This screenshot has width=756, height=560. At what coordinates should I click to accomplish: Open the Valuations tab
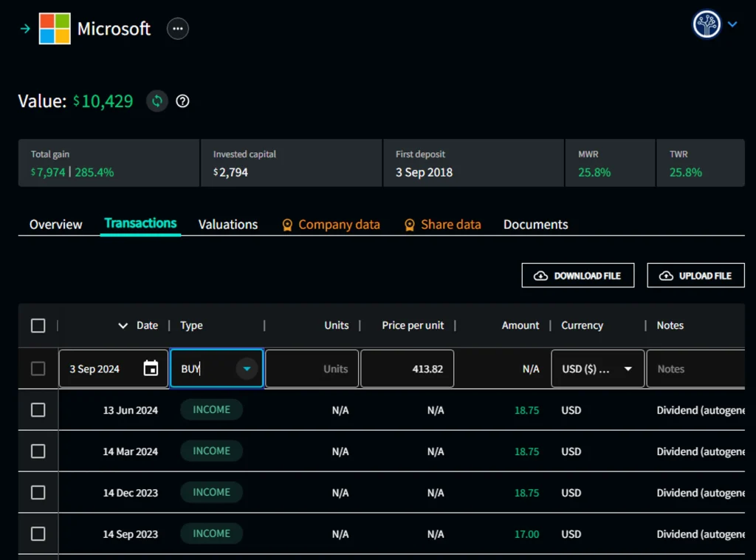coord(227,225)
